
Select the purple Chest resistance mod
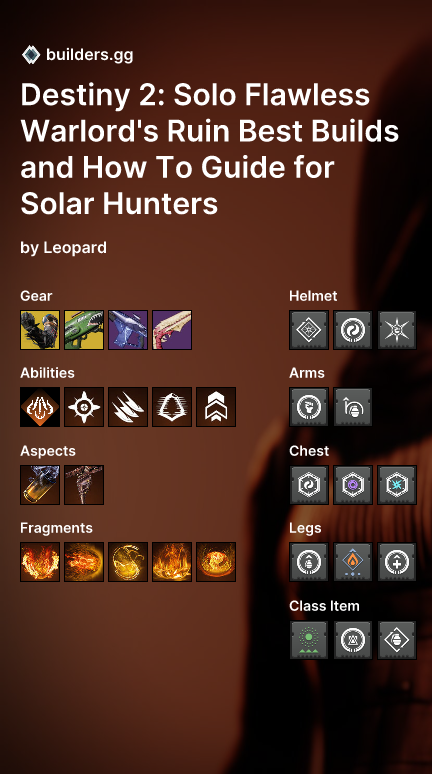(x=353, y=485)
